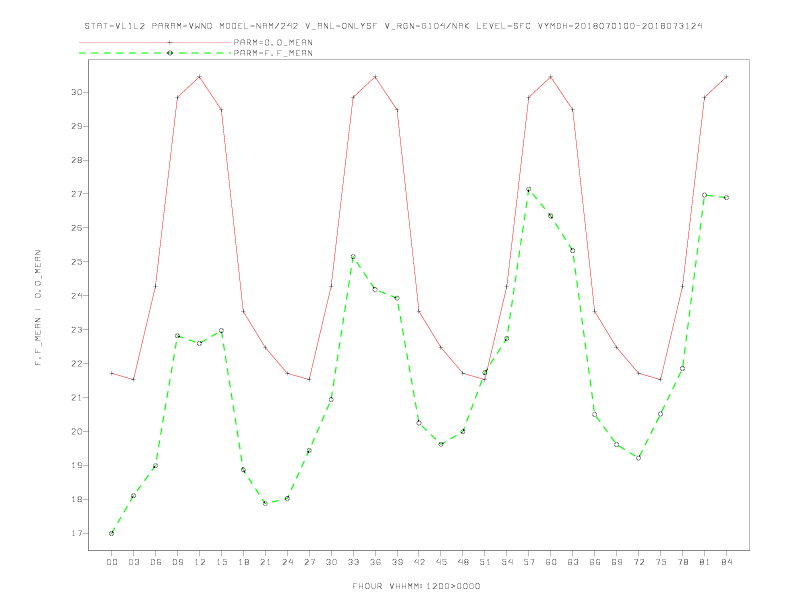Click the x-axis tick label 66

[x=595, y=562]
